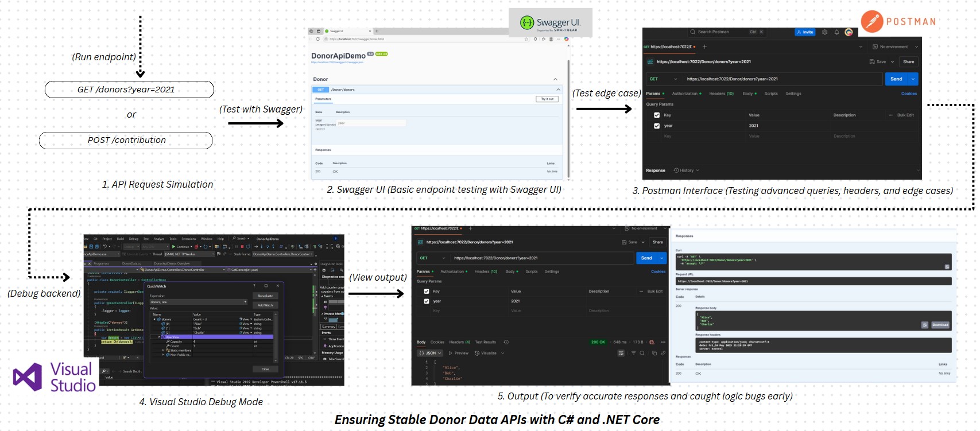Select Scripts tab in top Postman window
The height and width of the screenshot is (431, 980).
pyautogui.click(x=771, y=94)
